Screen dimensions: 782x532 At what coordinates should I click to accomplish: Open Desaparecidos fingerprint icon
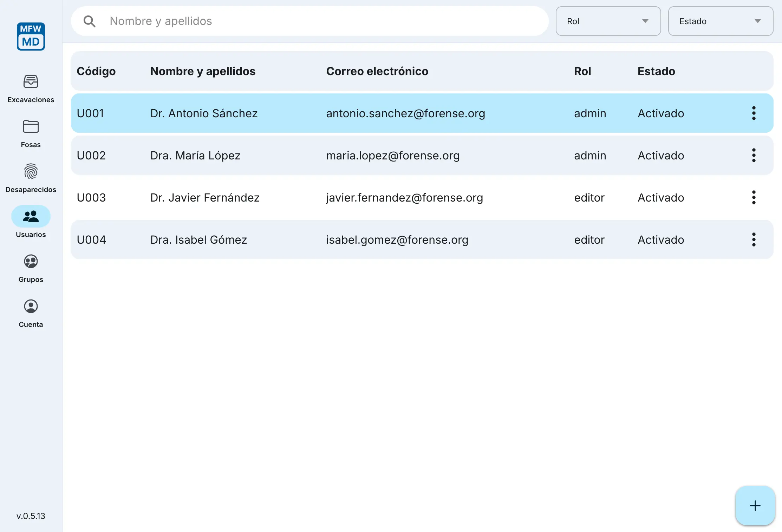pos(31,172)
